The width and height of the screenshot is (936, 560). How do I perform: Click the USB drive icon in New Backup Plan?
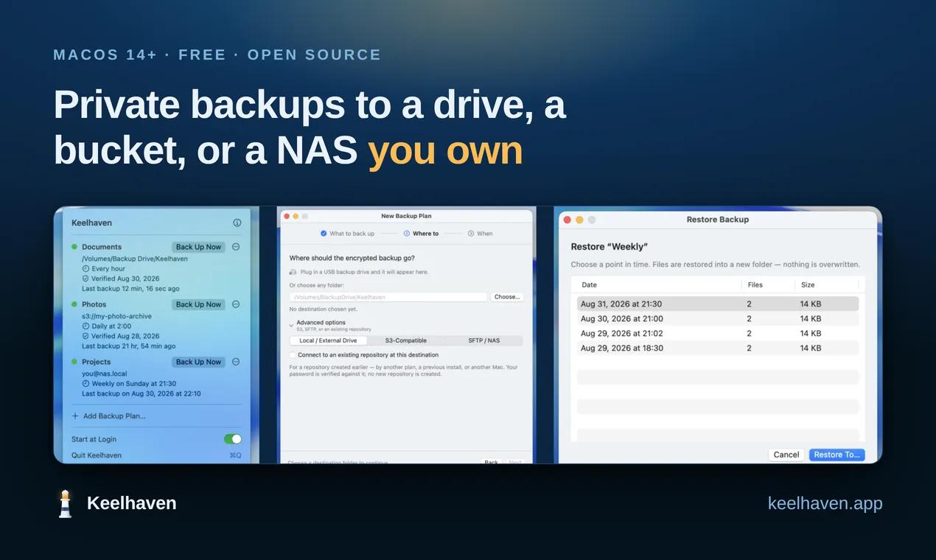(293, 272)
